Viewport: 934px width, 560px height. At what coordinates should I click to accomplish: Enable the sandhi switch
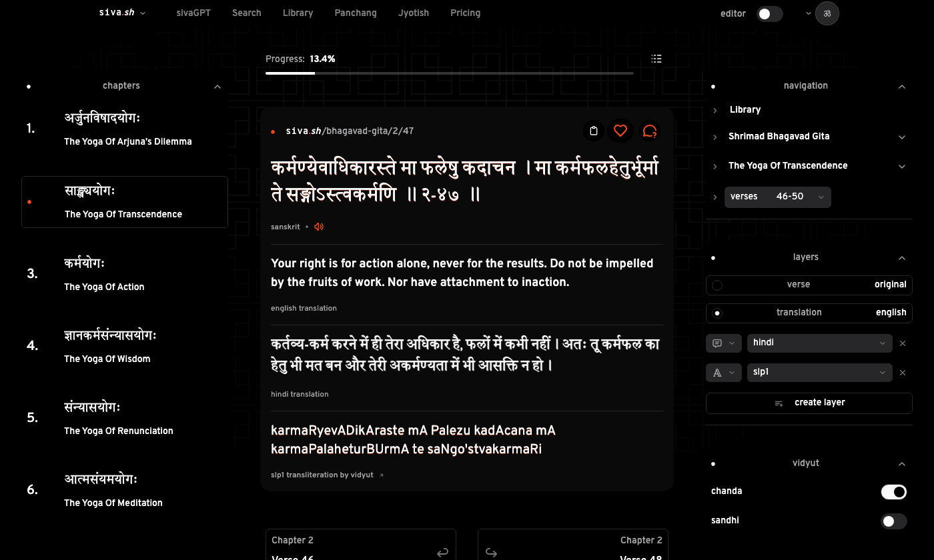894,521
